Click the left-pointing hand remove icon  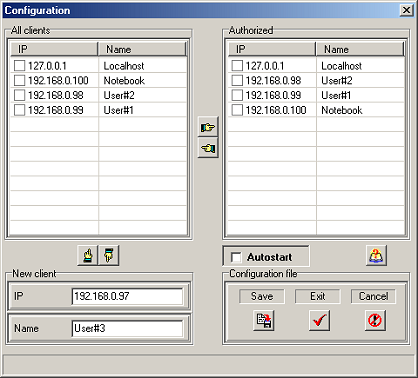tap(208, 148)
